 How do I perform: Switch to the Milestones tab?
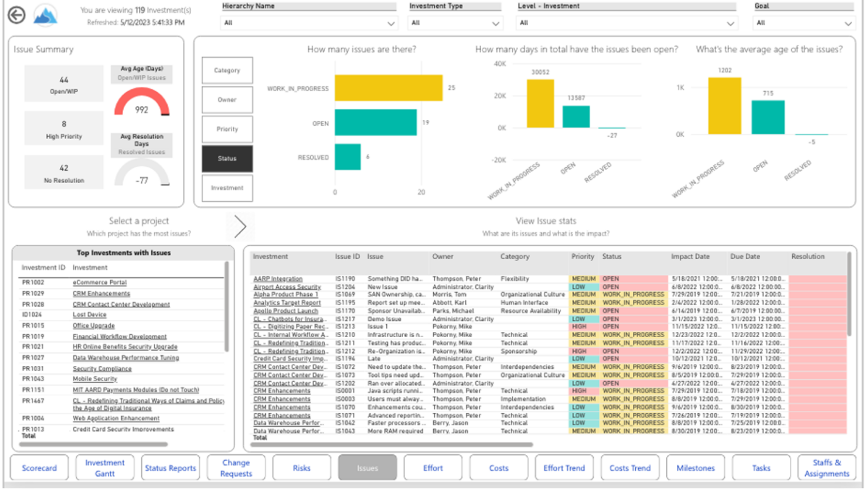tap(695, 467)
